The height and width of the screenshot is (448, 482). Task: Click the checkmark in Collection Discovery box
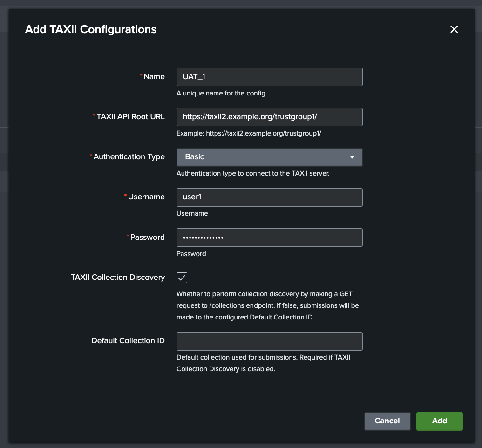182,278
